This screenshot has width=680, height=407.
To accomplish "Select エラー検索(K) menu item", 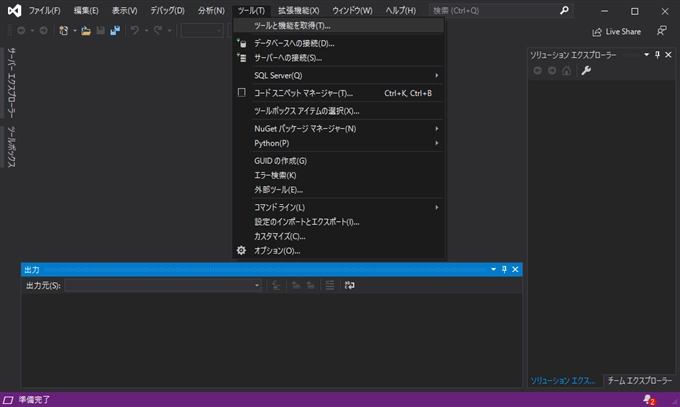I will click(338, 175).
